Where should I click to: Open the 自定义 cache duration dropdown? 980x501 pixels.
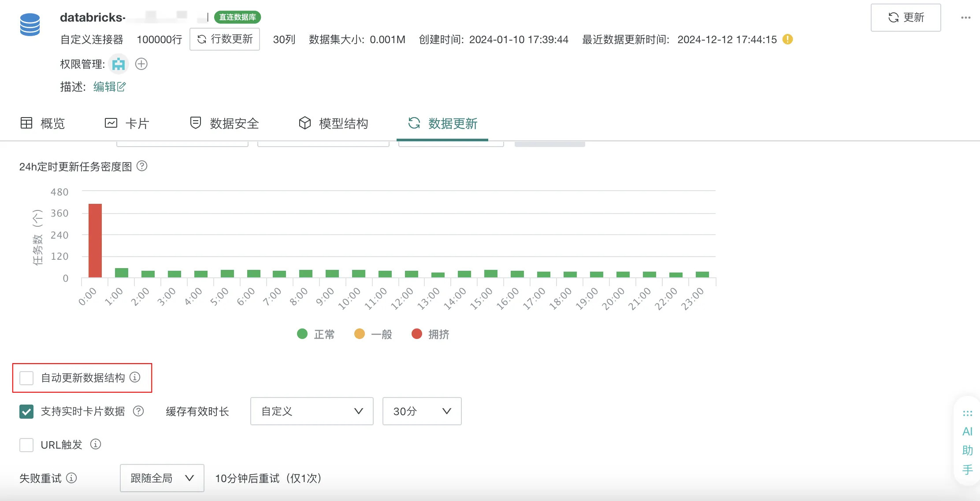[x=312, y=411]
